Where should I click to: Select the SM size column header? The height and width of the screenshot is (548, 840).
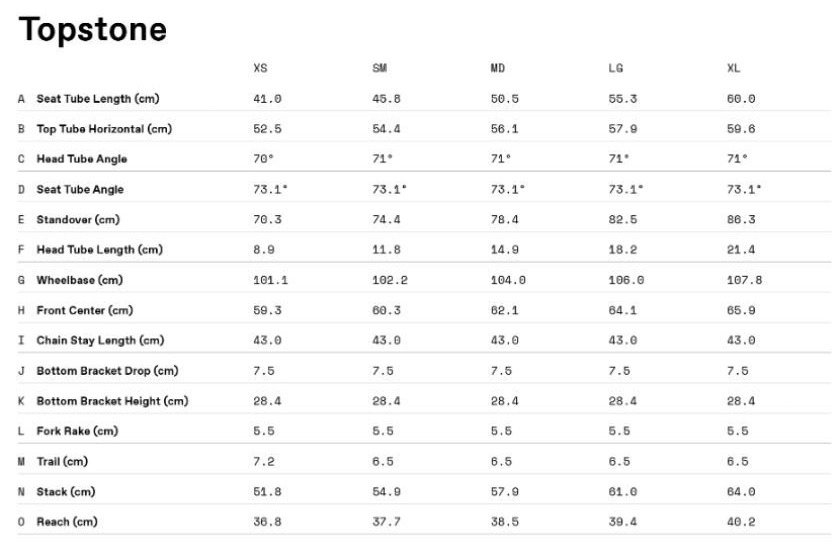[x=379, y=68]
